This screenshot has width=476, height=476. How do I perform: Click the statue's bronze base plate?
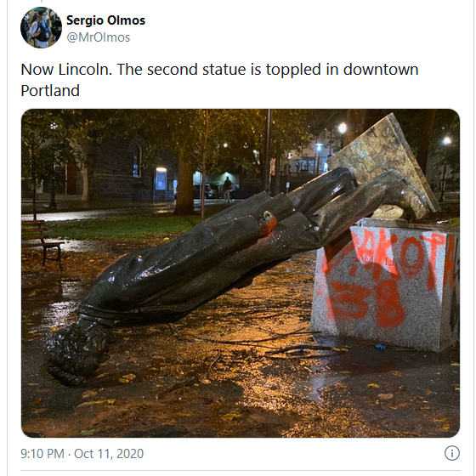pyautogui.click(x=386, y=162)
